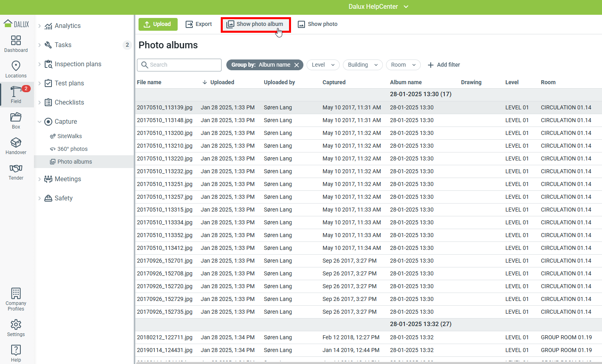Click the green Upload button
Image resolution: width=602 pixels, height=364 pixels.
tap(157, 24)
